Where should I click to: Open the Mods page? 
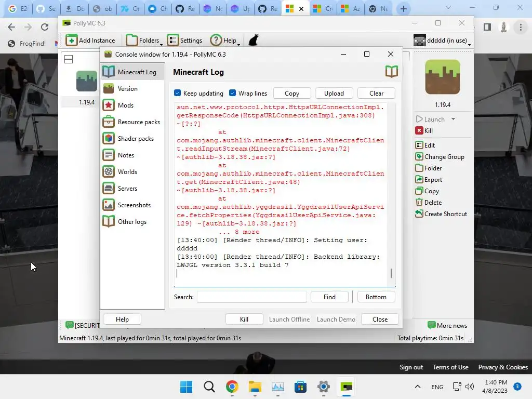pyautogui.click(x=132, y=105)
